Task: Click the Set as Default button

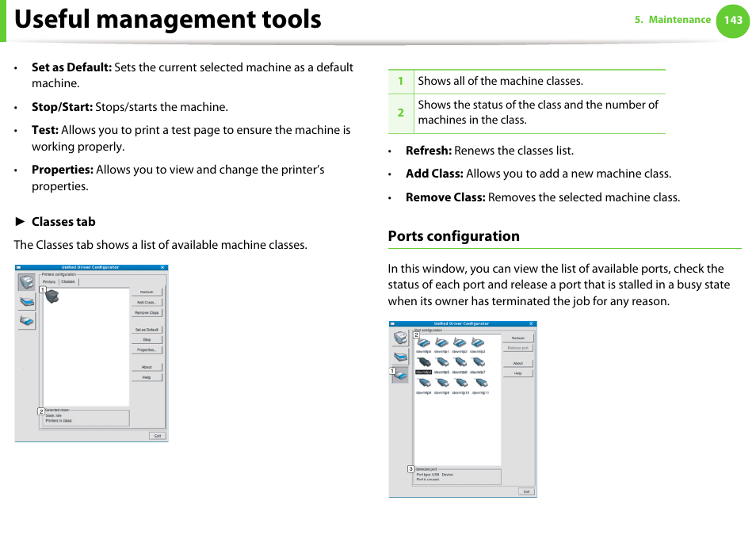Action: pos(147,330)
